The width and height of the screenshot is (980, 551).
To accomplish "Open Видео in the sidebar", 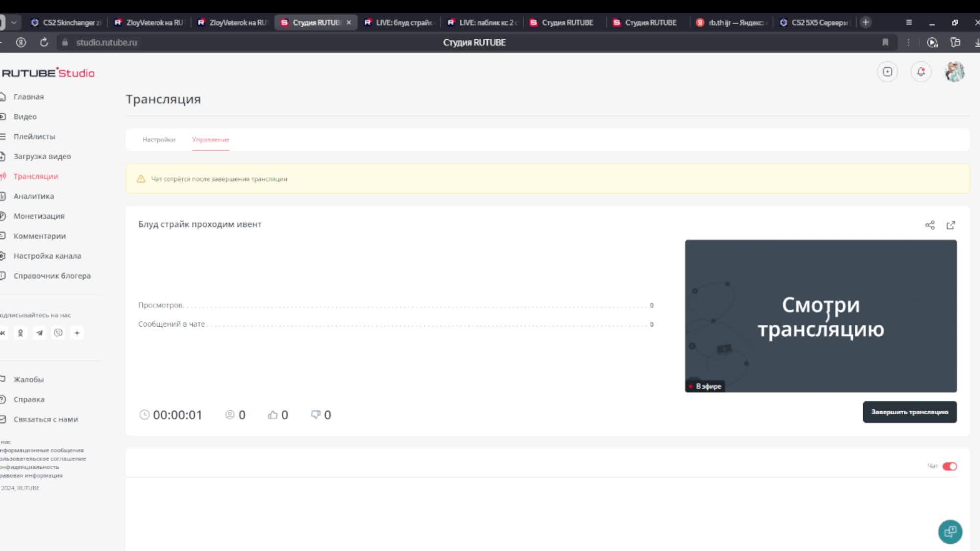I will [25, 117].
